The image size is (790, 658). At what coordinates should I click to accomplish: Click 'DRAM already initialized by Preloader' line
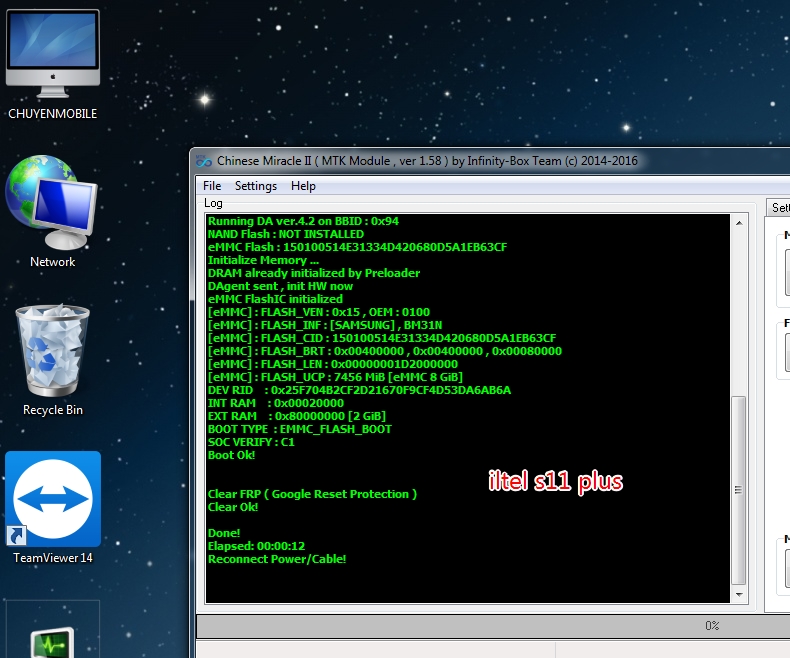click(314, 273)
